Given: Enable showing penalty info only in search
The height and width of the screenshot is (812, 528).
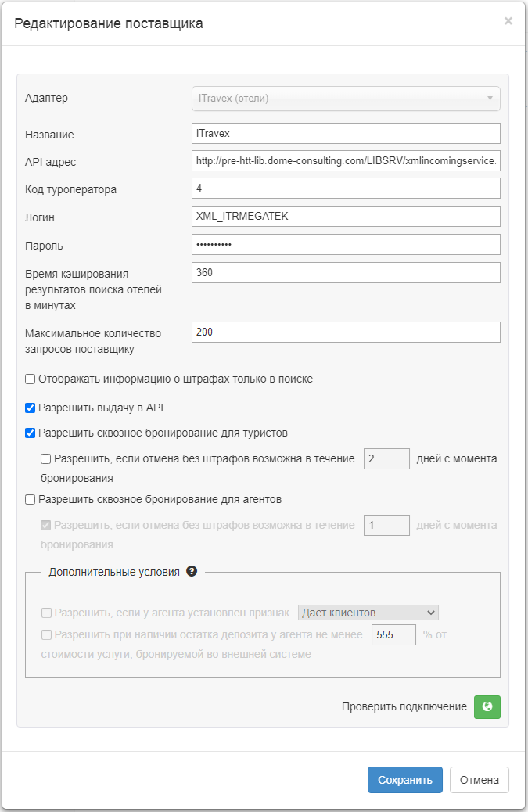Looking at the screenshot, I should 31,379.
